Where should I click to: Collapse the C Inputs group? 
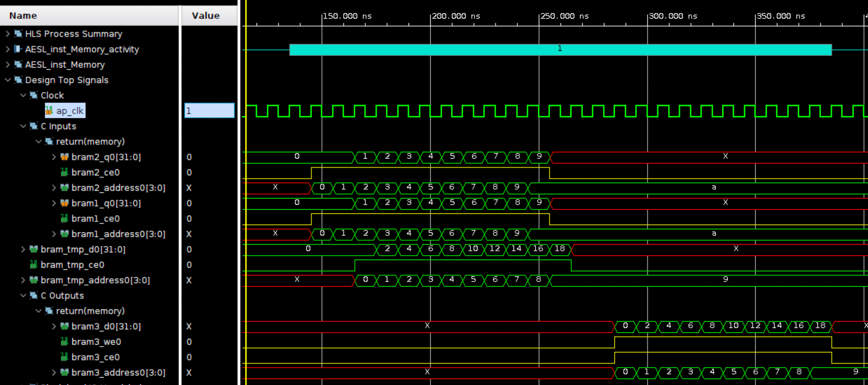click(x=22, y=126)
